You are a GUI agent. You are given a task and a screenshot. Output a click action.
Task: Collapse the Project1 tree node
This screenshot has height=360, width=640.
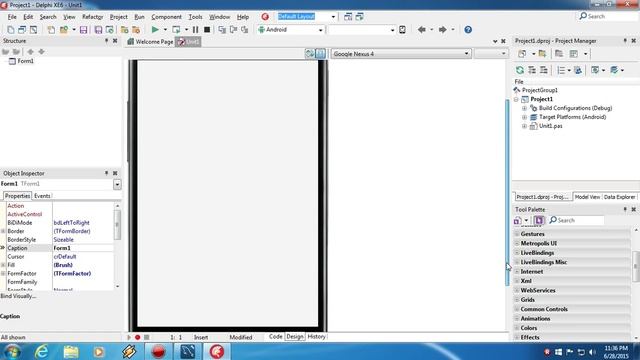516,99
